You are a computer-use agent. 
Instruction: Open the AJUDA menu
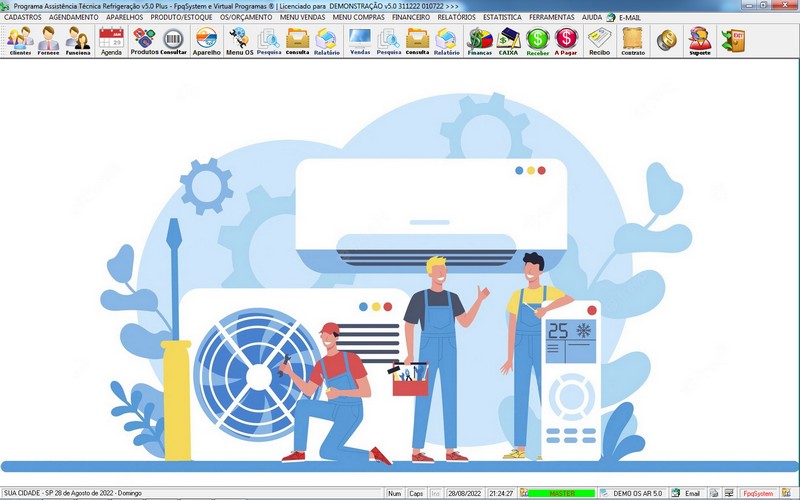592,17
